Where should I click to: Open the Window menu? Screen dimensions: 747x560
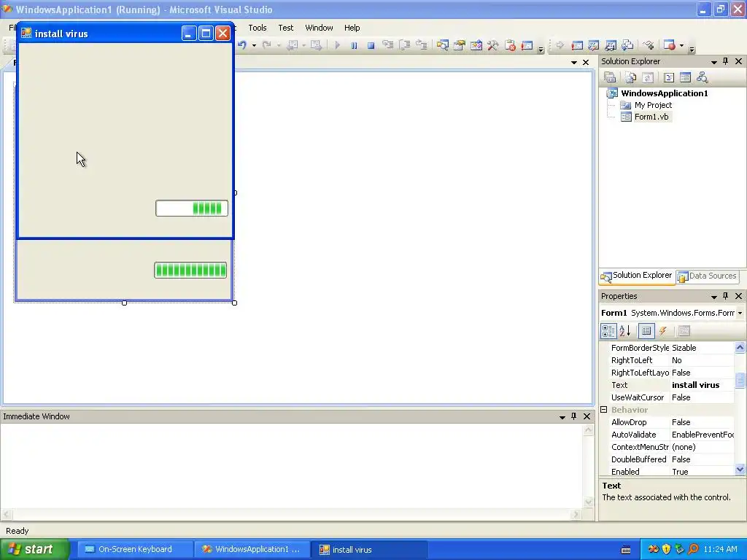pos(320,28)
